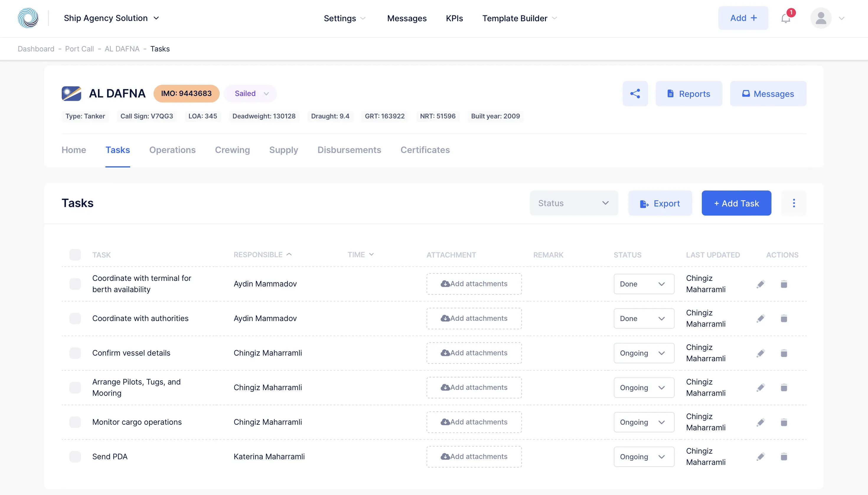Tick the select-all tasks checkbox

pyautogui.click(x=75, y=255)
